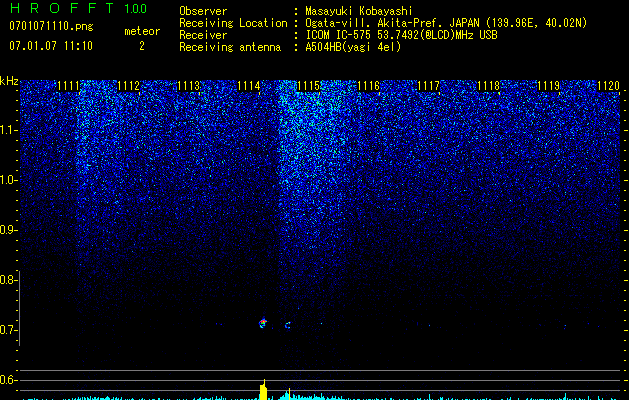Click the 1113 time marker
Screen dimensions: 629x400
[189, 86]
